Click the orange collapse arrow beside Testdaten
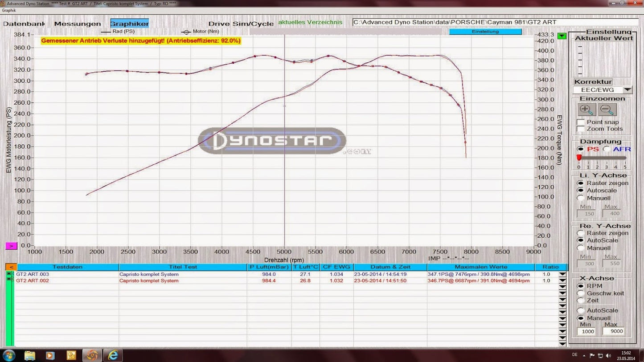 [x=11, y=267]
